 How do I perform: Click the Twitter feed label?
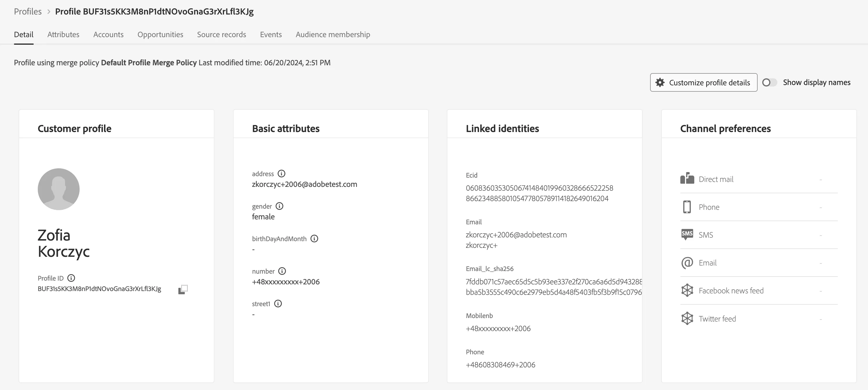tap(717, 319)
